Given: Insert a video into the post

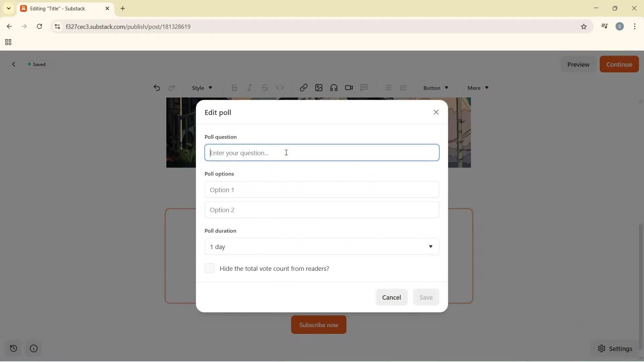Looking at the screenshot, I should point(349,87).
